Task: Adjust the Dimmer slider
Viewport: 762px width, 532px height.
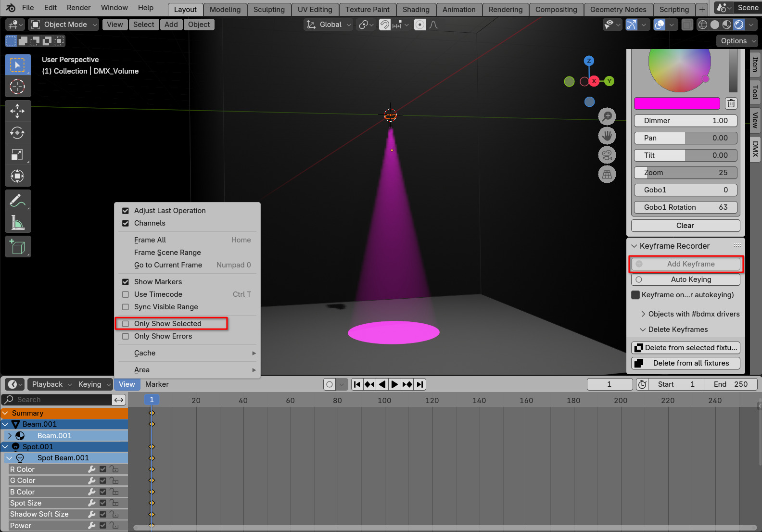Action: coord(686,121)
